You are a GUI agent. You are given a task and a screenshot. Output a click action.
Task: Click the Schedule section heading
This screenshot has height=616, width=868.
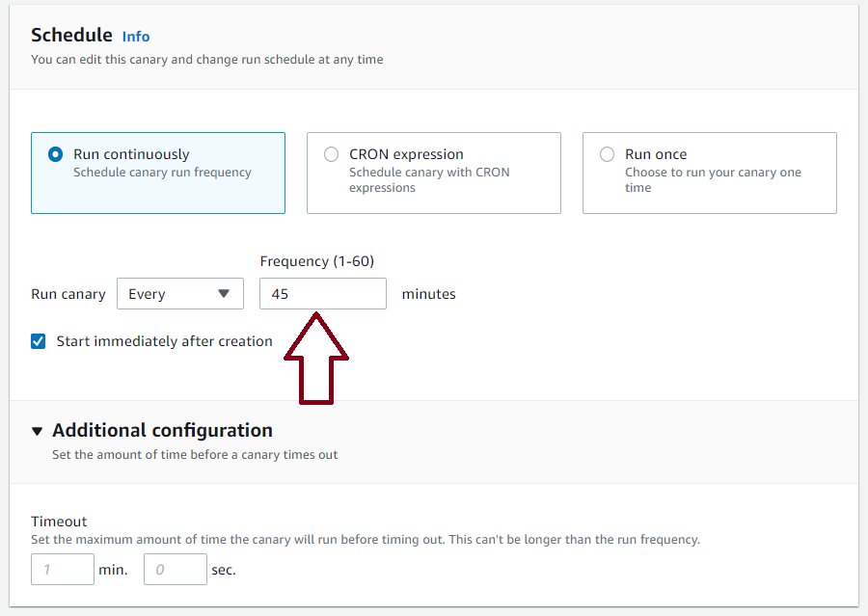click(71, 35)
